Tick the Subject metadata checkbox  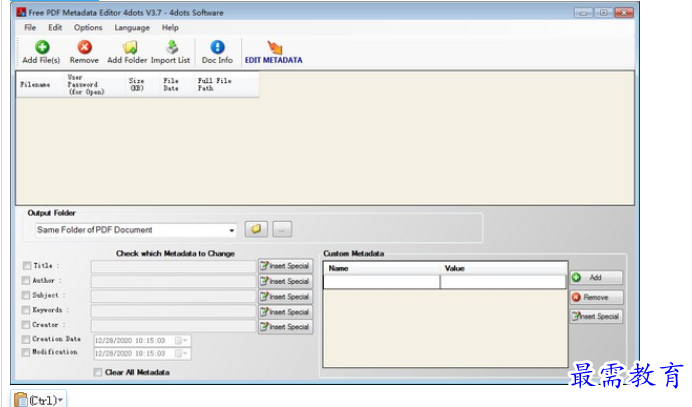click(26, 295)
